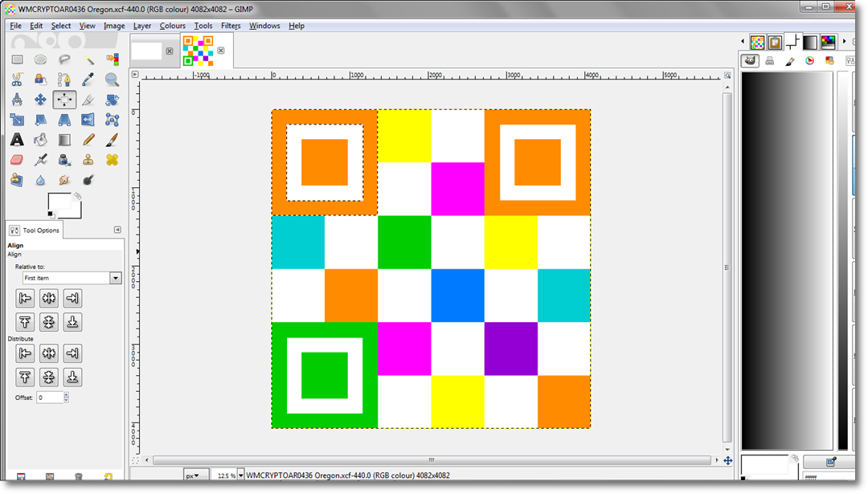Toggle zoom image when window resizes
Image resolution: width=868 pixels, height=494 pixels.
[727, 75]
